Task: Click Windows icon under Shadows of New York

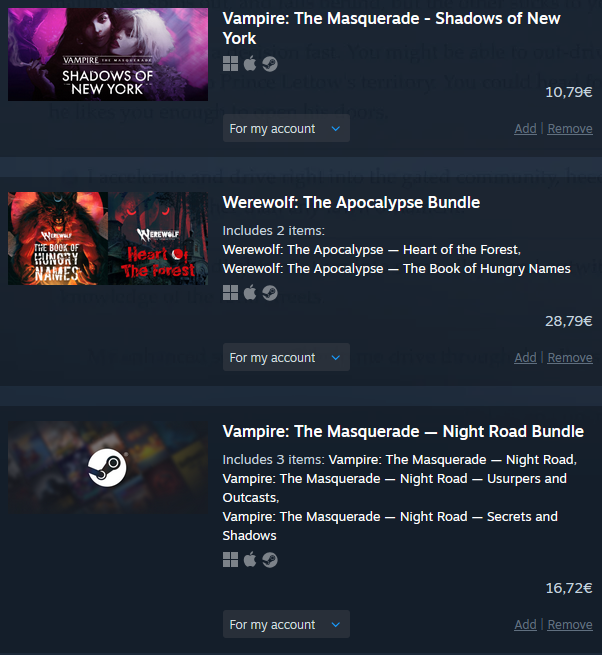Action: pos(230,64)
